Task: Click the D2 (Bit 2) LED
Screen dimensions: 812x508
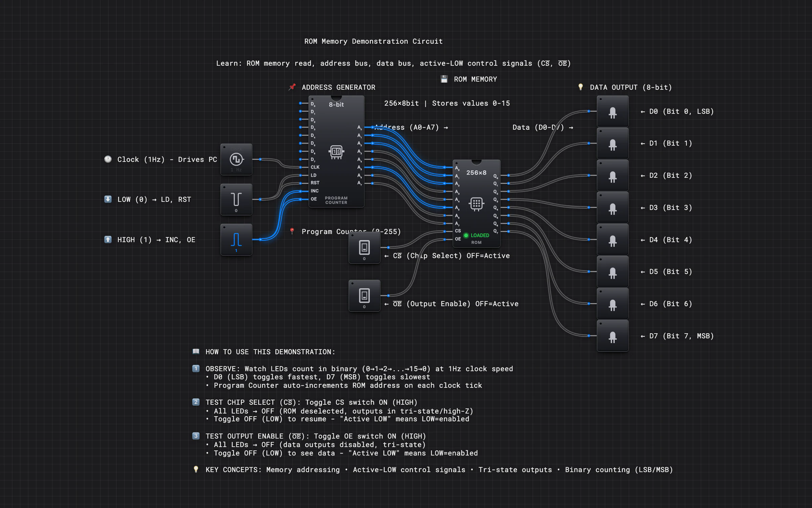Action: (613, 175)
